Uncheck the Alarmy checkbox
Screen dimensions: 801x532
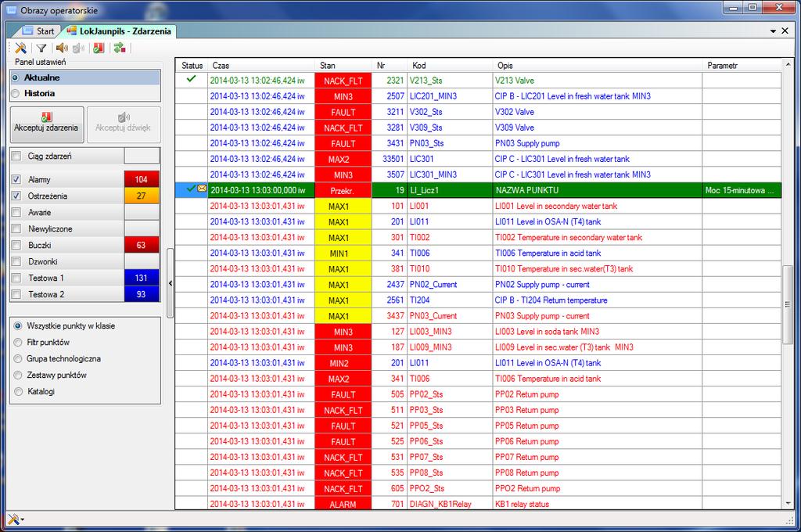[16, 179]
